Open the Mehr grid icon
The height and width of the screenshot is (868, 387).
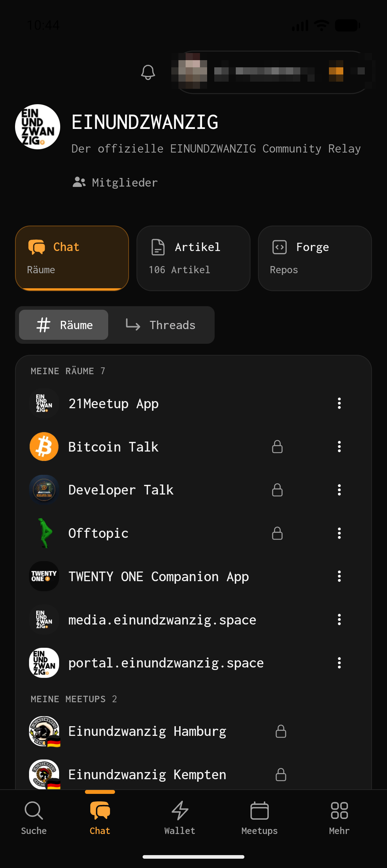(339, 810)
